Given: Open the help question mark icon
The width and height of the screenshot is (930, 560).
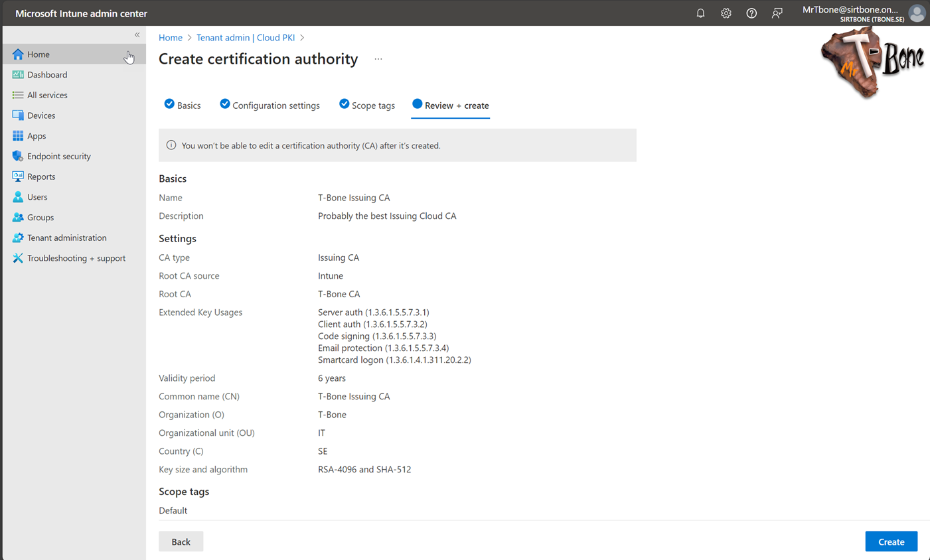Looking at the screenshot, I should (751, 13).
